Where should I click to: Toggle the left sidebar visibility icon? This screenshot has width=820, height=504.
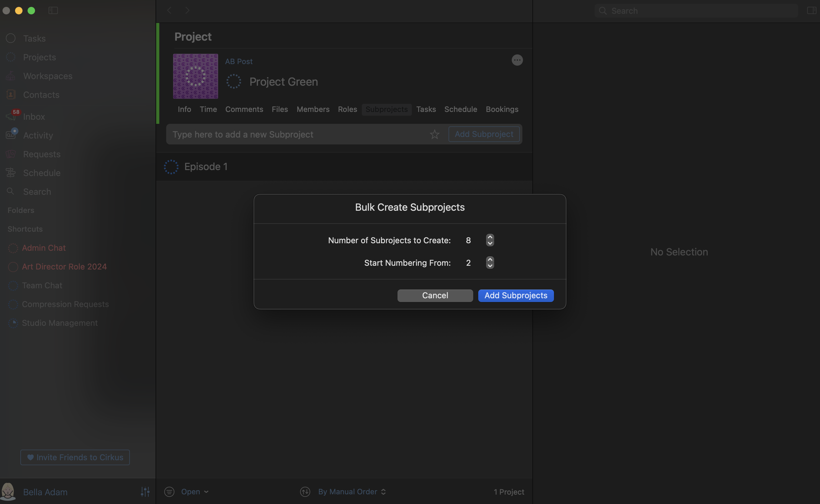pos(53,11)
